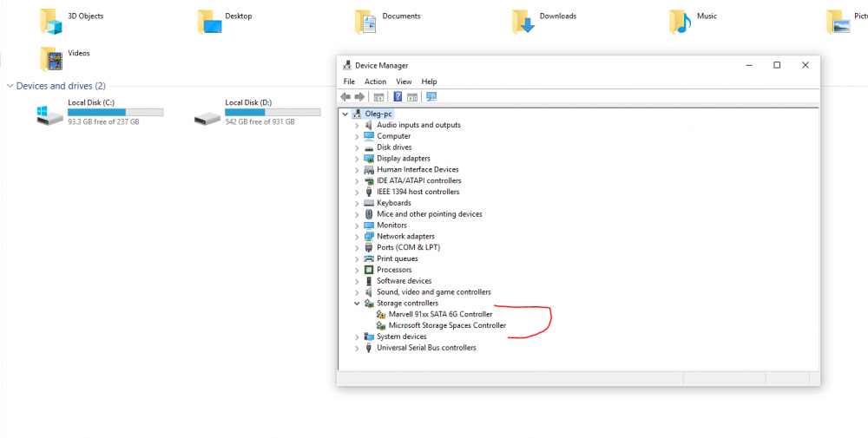Select Microsoft Storage Spaces Controller text

click(x=447, y=325)
